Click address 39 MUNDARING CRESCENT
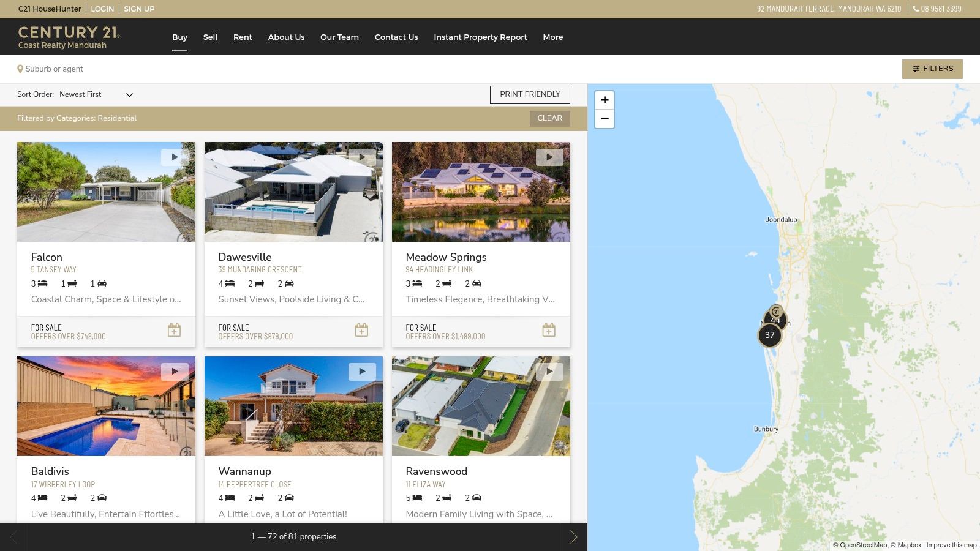Image resolution: width=980 pixels, height=551 pixels. point(260,269)
